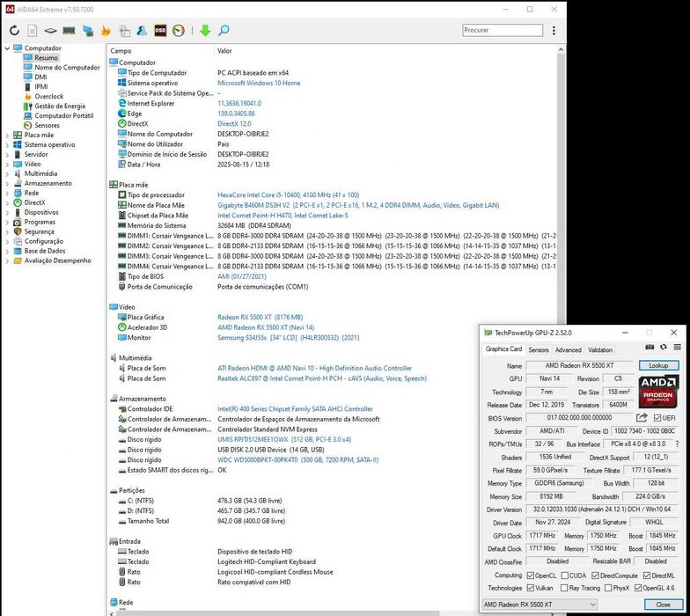Click the Device ID value field in GPU-Z

[644, 431]
